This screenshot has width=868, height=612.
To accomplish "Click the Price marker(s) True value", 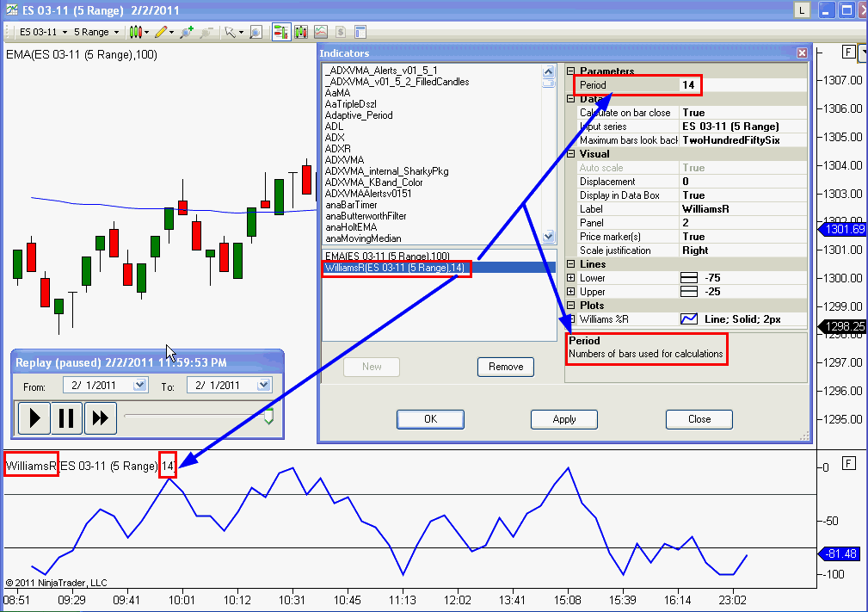I will tap(743, 237).
